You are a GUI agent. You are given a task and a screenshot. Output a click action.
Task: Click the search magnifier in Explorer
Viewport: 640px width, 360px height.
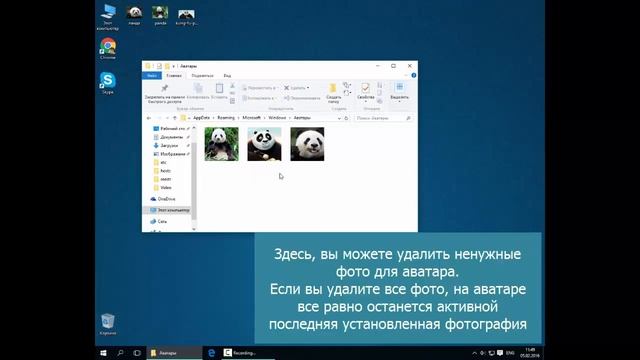[408, 118]
